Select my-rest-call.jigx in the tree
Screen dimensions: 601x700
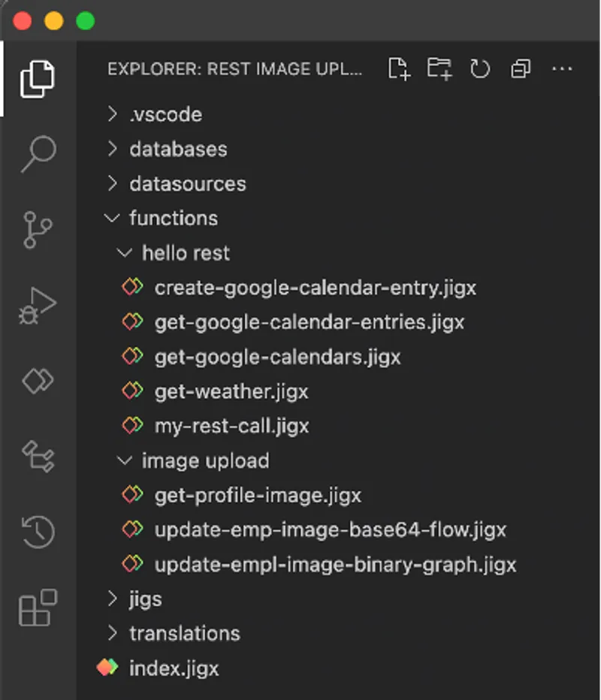231,425
